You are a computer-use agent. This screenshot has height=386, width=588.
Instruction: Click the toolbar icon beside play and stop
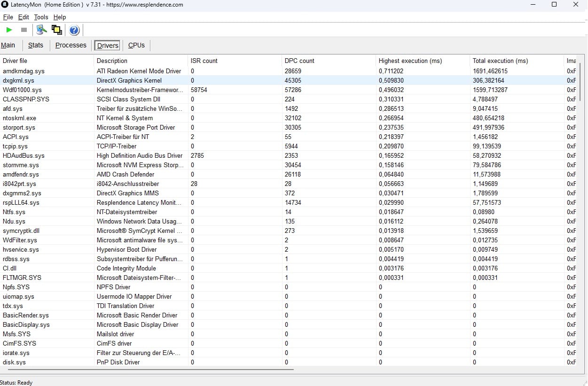click(x=42, y=30)
